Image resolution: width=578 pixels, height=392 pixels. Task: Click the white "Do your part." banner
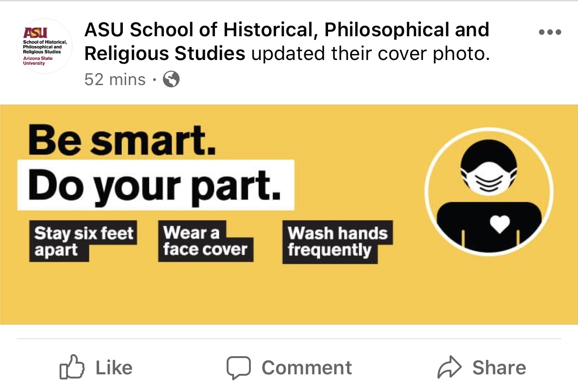[x=155, y=185]
